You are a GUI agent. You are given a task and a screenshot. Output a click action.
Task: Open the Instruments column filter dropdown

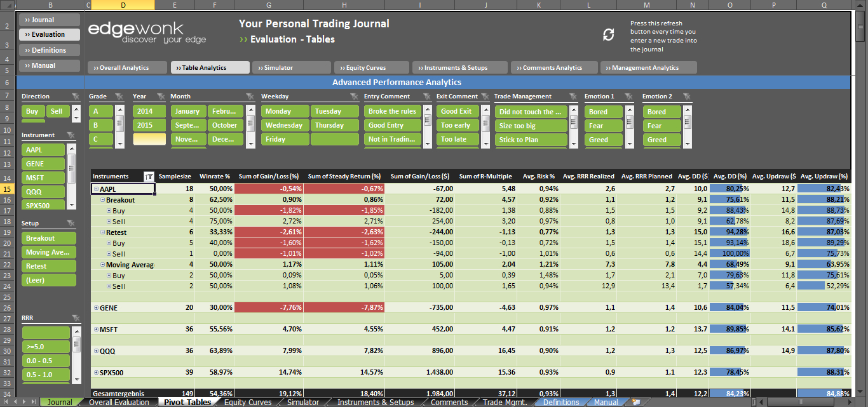[x=149, y=177]
